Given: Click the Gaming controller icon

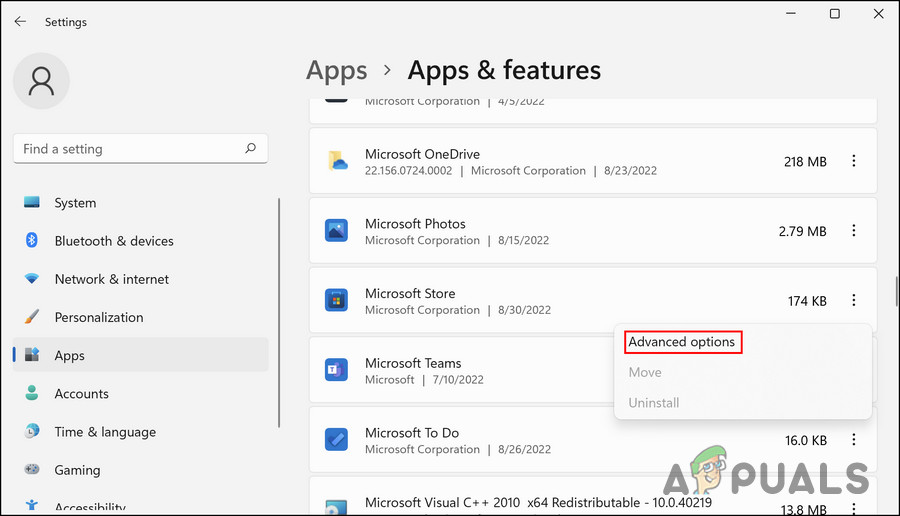Looking at the screenshot, I should (x=32, y=469).
